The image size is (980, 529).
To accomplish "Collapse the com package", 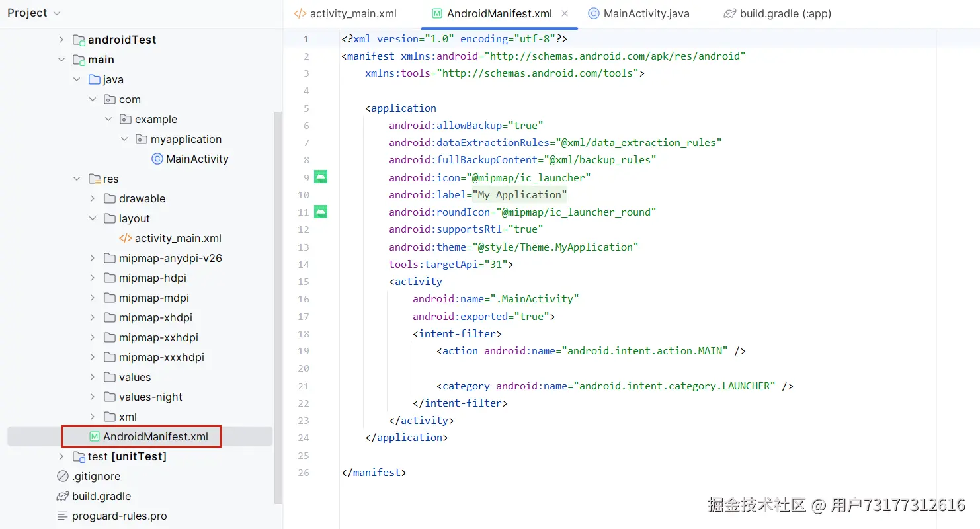I will coord(93,99).
